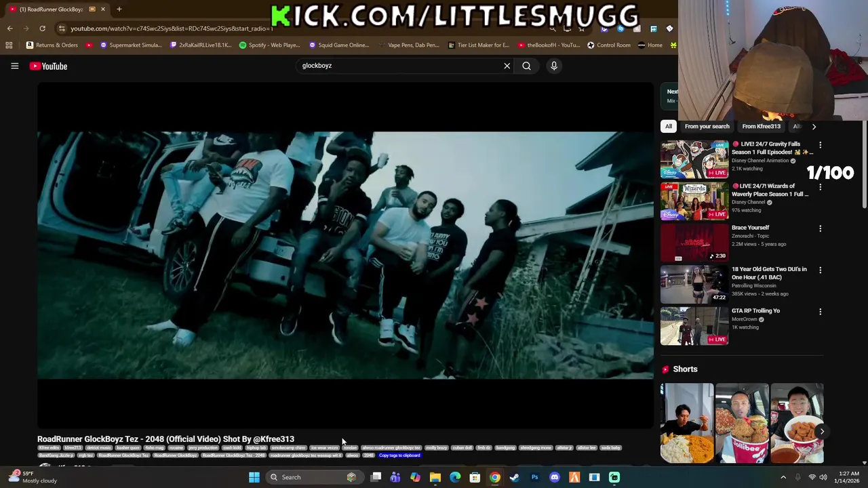Open Discord from the taskbar

555,477
